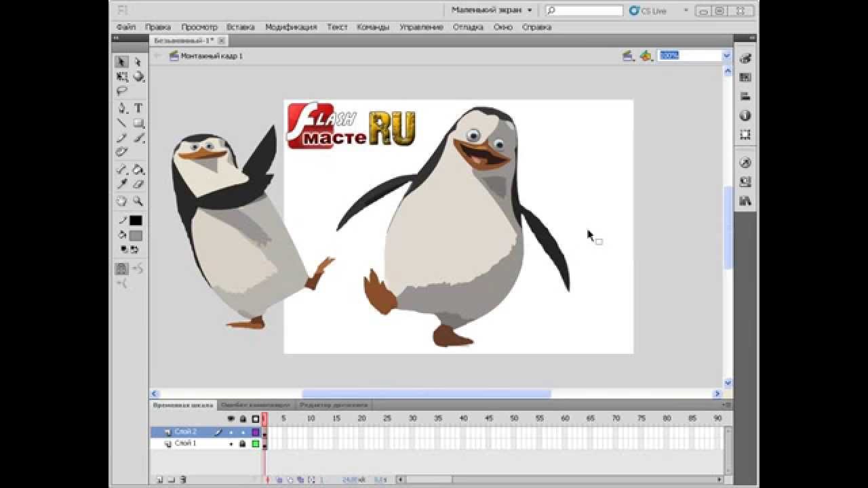Image resolution: width=868 pixels, height=488 pixels.
Task: Open the Текст menu
Action: click(x=337, y=27)
